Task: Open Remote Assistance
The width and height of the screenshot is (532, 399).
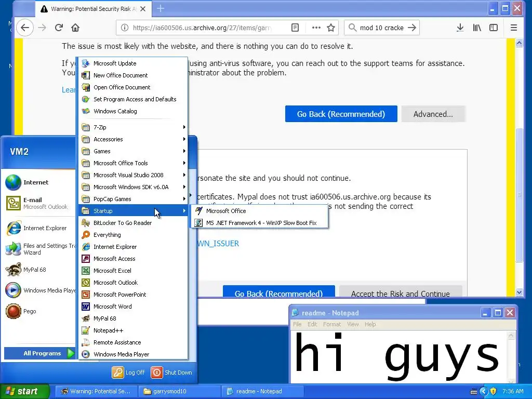Action: (133, 342)
